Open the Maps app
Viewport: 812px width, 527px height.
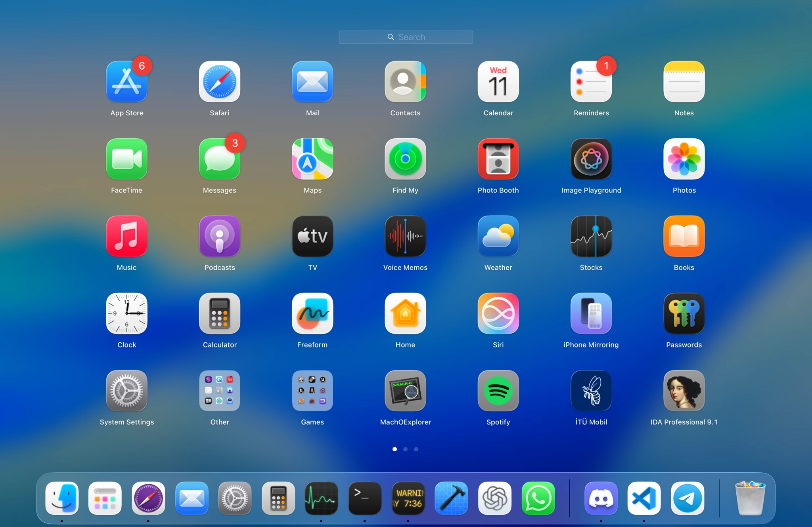312,159
